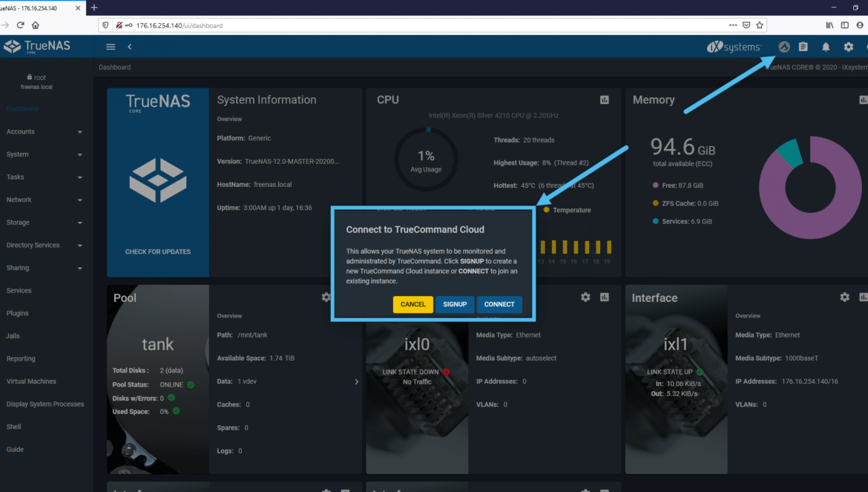The width and height of the screenshot is (868, 492).
Task: Expand the pool Data vdev row arrow
Action: point(356,381)
